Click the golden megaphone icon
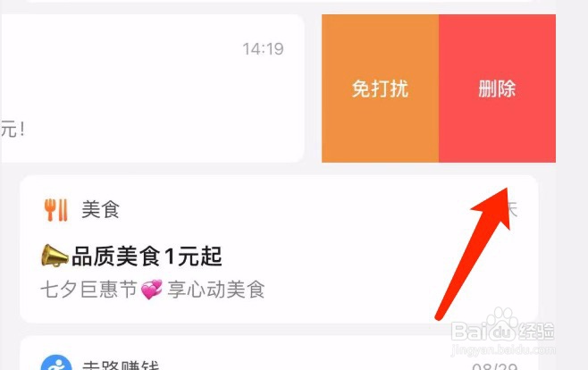The image size is (588, 370). [55, 256]
